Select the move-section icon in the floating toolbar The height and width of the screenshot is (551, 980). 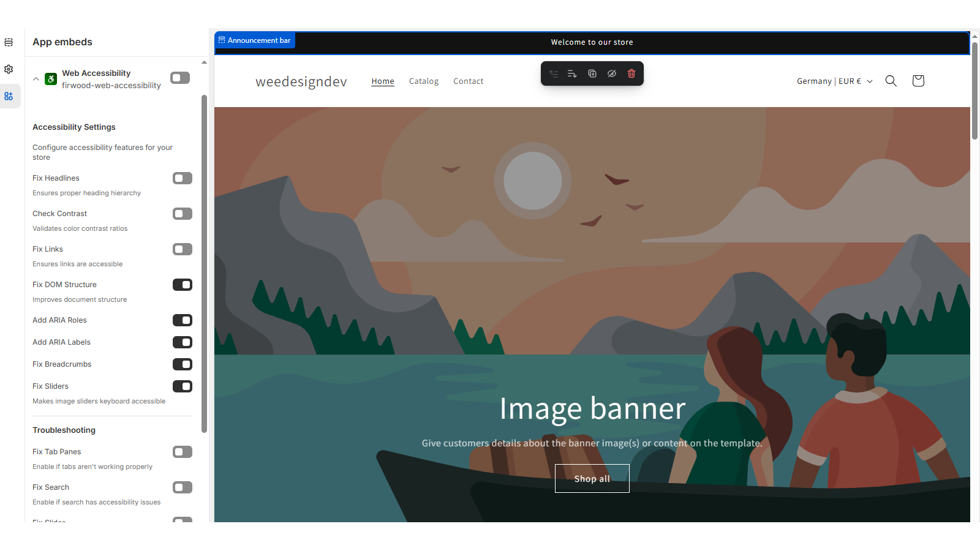pyautogui.click(x=554, y=73)
